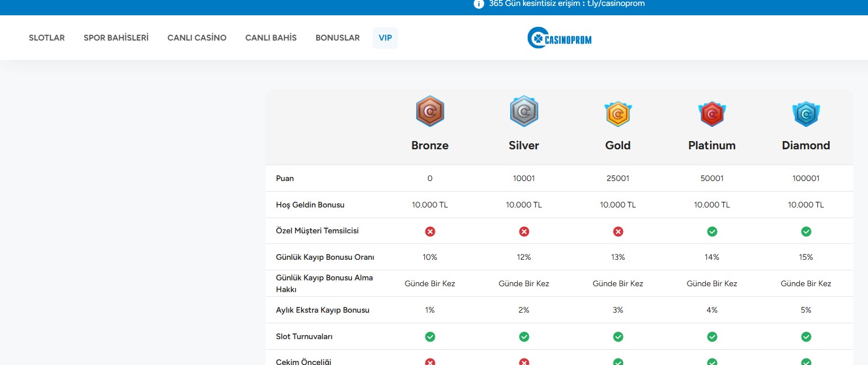Viewport: 868px width, 365px height.
Task: Click red X for Gold Özel Müşteri Temsilcisi
Action: point(618,232)
